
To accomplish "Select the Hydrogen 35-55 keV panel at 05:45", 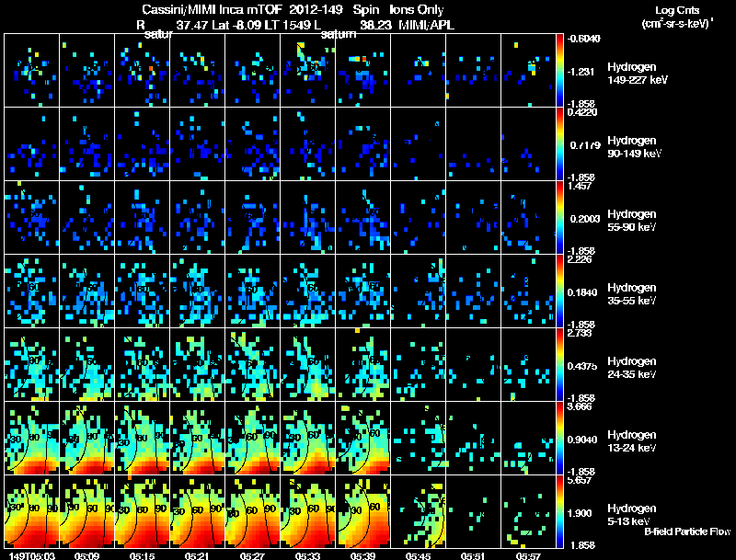I will [418, 291].
